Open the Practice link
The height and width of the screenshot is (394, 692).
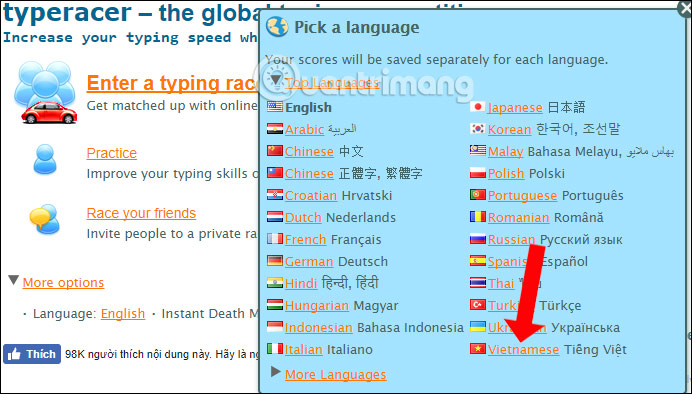coord(112,153)
